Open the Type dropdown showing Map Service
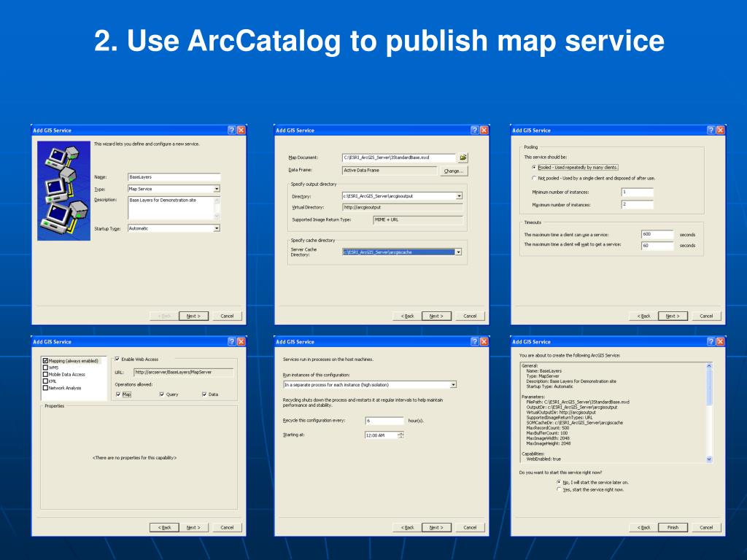Image resolution: width=747 pixels, height=560 pixels. coord(217,189)
